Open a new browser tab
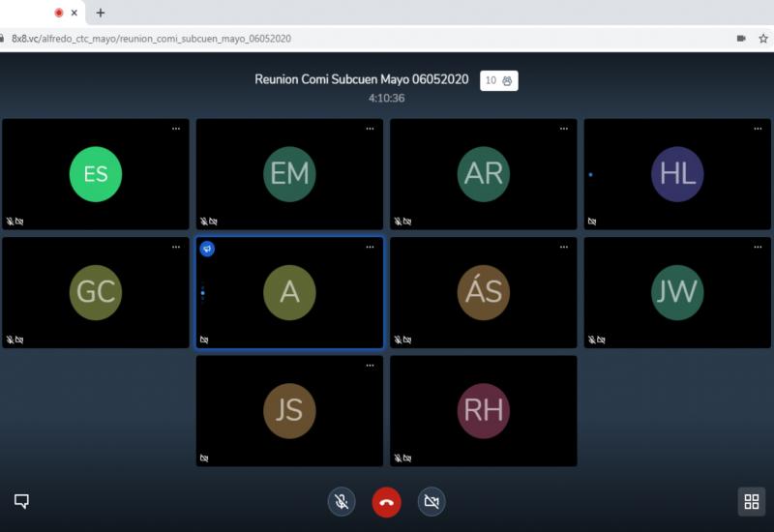The width and height of the screenshot is (774, 532). (101, 13)
